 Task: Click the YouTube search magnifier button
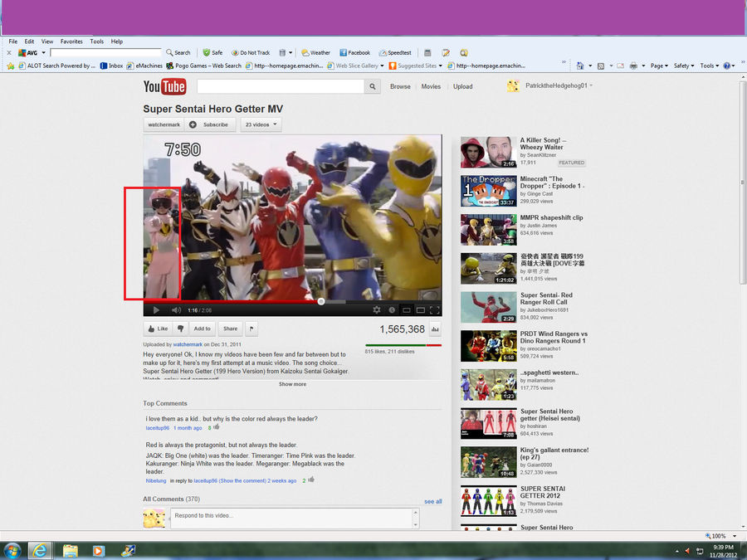pyautogui.click(x=372, y=86)
